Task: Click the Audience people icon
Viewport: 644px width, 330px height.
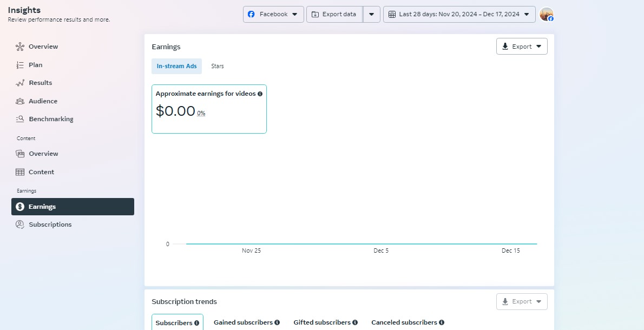Action: [x=20, y=101]
